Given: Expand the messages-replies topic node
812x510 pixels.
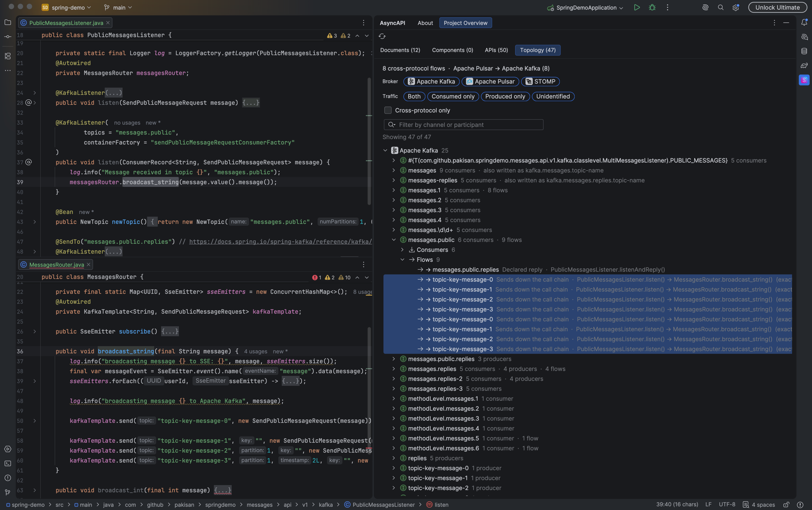Looking at the screenshot, I should (394, 180).
